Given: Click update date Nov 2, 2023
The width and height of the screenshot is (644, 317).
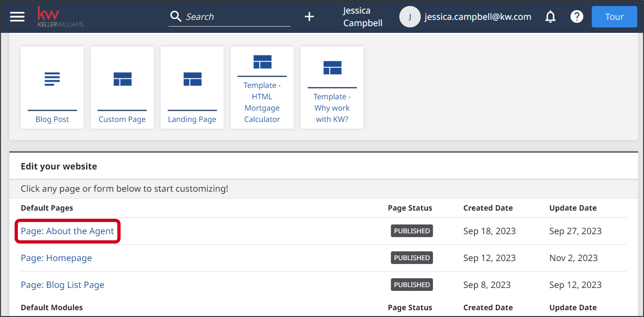Looking at the screenshot, I should 573,258.
